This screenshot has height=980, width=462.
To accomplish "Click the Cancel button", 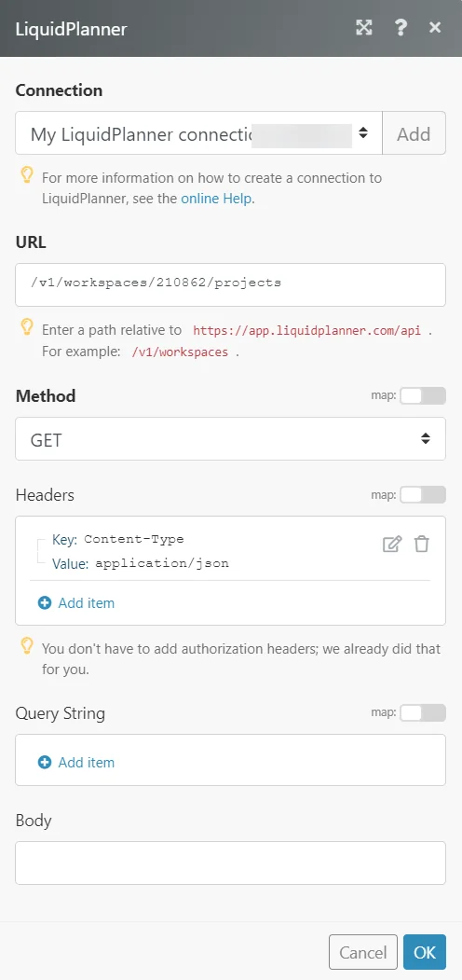I will 363,952.
